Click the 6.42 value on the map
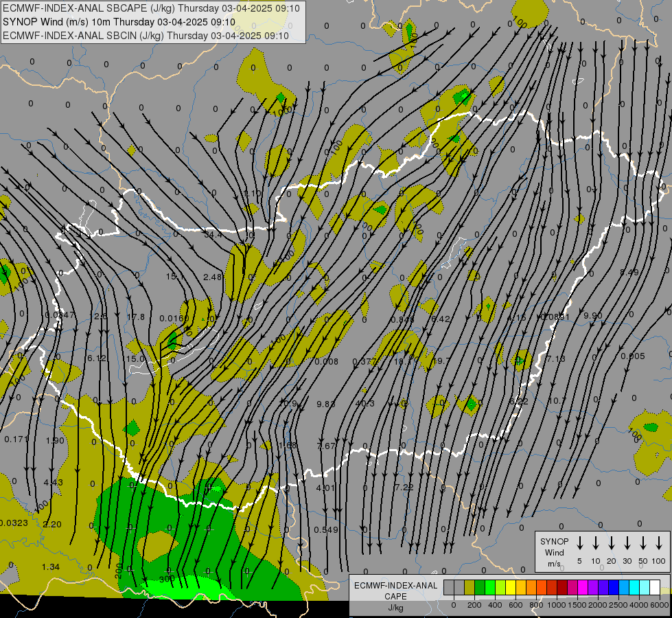This screenshot has width=672, height=618. pyautogui.click(x=441, y=319)
